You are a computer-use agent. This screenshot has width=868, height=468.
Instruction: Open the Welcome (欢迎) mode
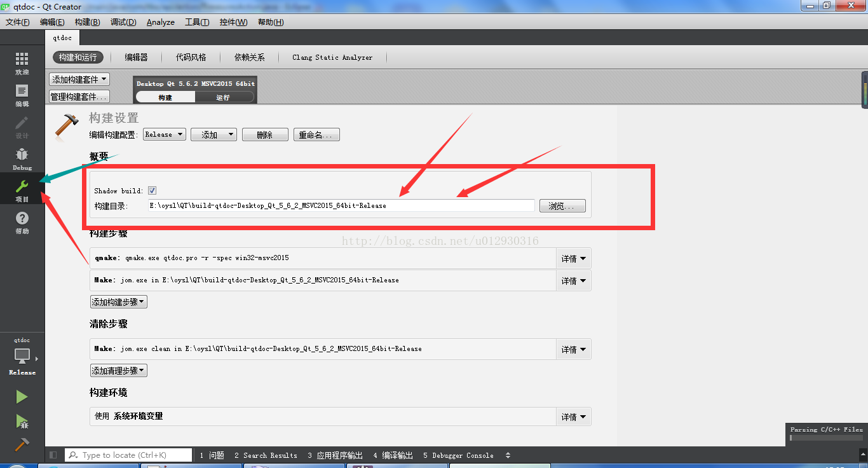(22, 64)
